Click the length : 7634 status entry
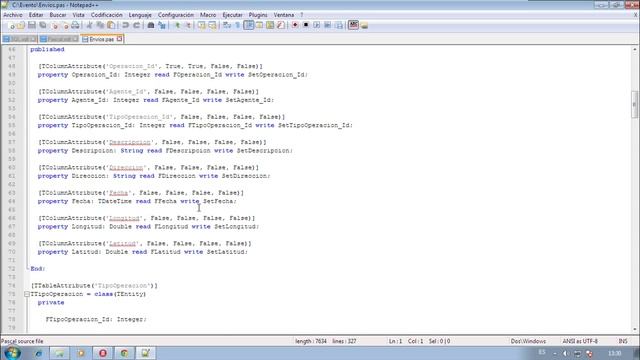The image size is (640, 360). pyautogui.click(x=311, y=341)
